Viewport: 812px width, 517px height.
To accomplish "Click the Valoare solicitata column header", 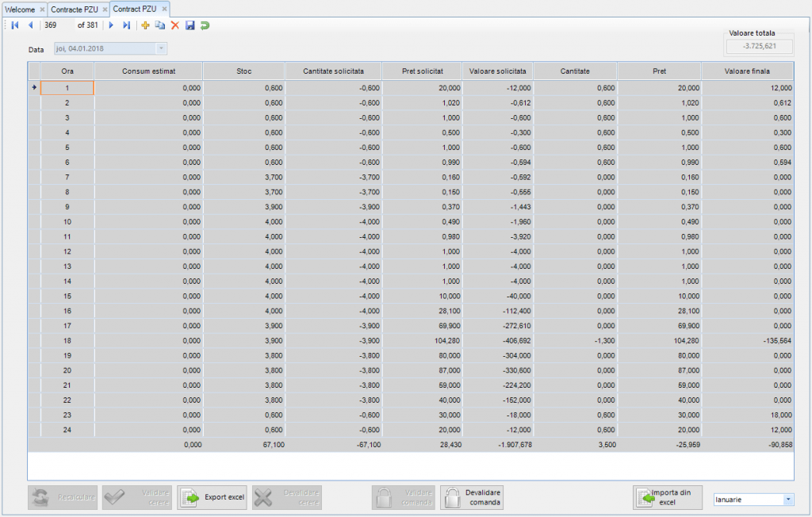I will click(x=498, y=71).
